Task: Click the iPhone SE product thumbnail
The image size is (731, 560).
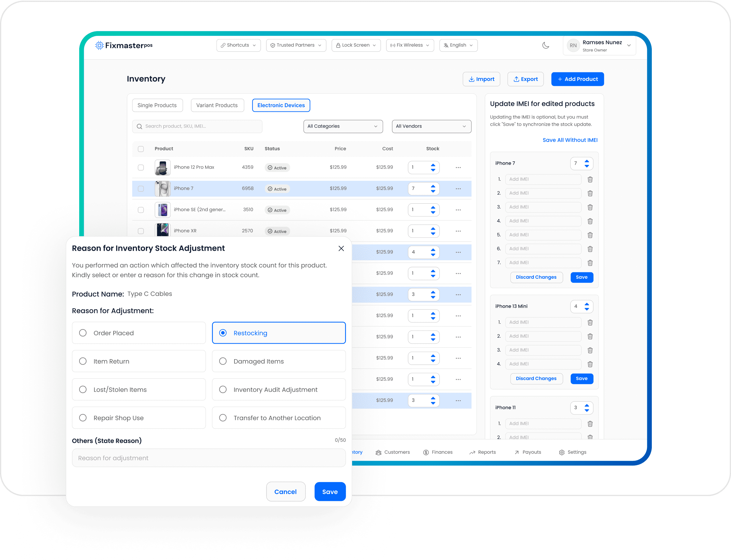Action: click(x=162, y=210)
